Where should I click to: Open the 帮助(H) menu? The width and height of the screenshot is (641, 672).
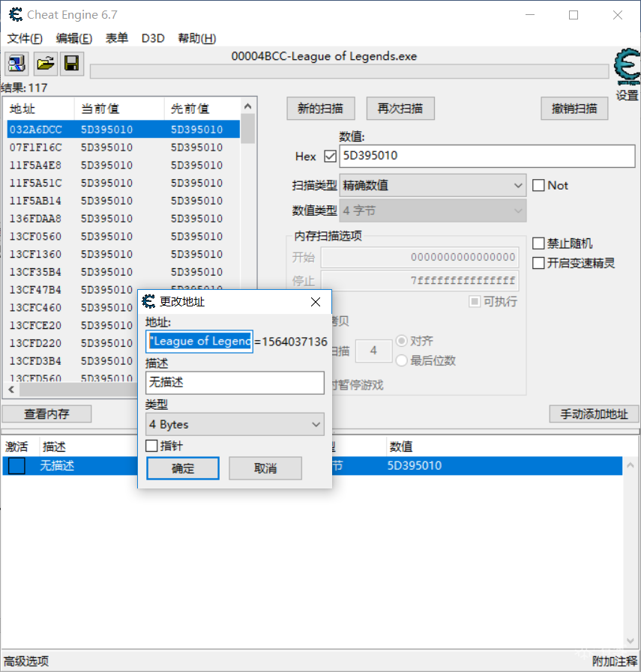pyautogui.click(x=197, y=38)
